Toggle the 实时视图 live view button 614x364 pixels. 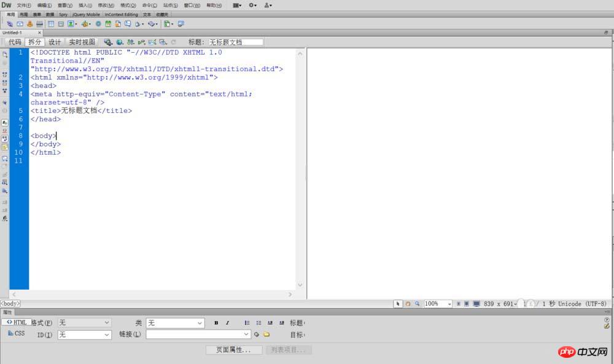pos(82,42)
